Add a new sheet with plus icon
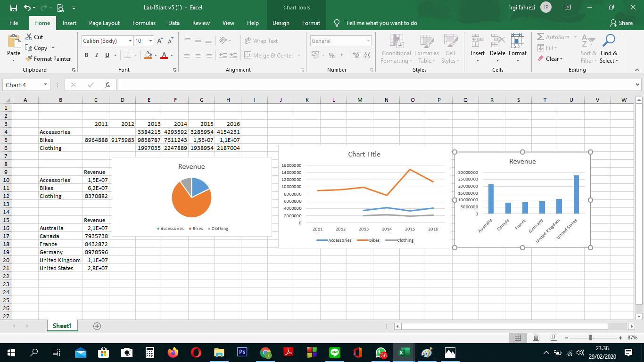Image resolution: width=644 pixels, height=362 pixels. tap(97, 326)
